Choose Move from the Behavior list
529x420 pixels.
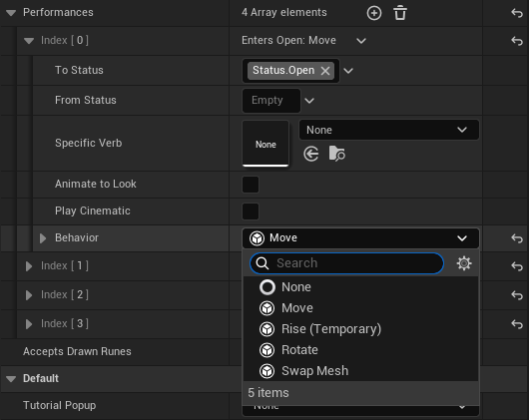[360, 308]
